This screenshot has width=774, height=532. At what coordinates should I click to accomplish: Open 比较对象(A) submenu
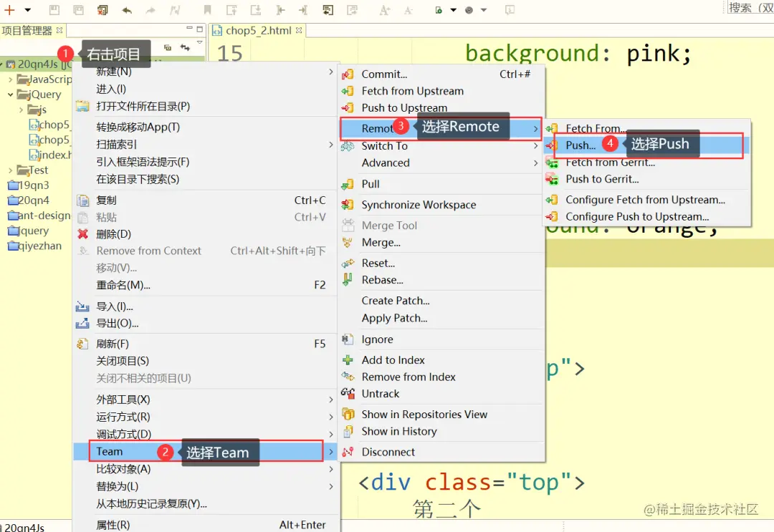click(x=205, y=469)
